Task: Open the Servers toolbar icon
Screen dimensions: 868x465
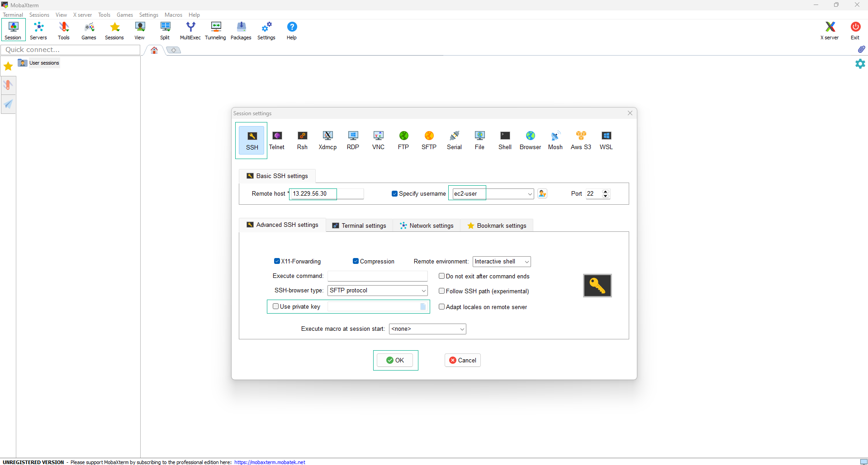Action: coord(38,30)
